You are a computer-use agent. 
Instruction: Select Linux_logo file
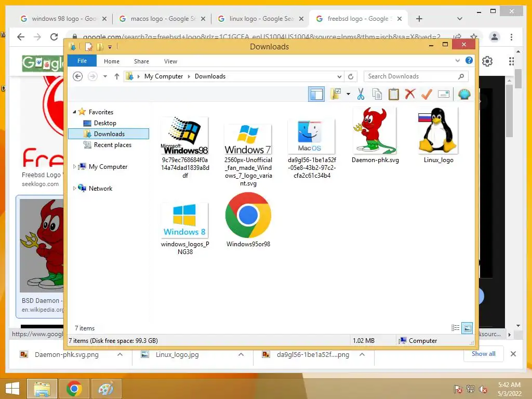438,136
